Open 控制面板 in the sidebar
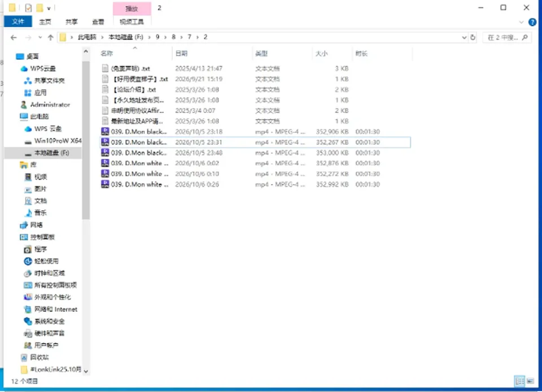Viewport: 542px width, 392px height. 42,237
